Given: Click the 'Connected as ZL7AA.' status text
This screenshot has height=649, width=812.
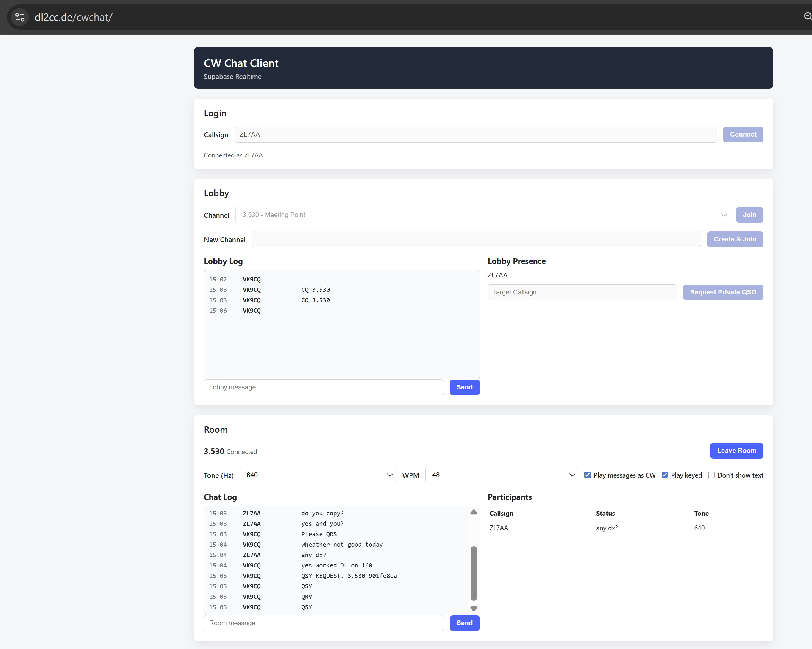Looking at the screenshot, I should (x=234, y=155).
